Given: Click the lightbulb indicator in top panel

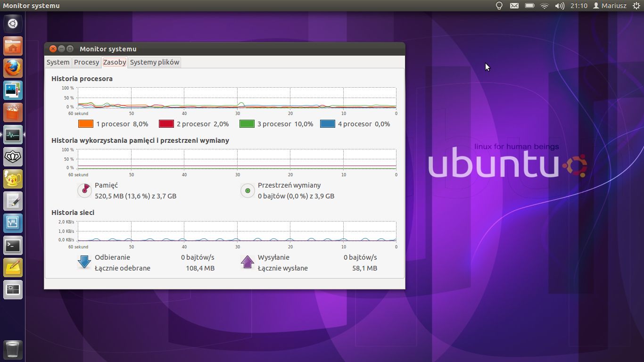Looking at the screenshot, I should (499, 6).
